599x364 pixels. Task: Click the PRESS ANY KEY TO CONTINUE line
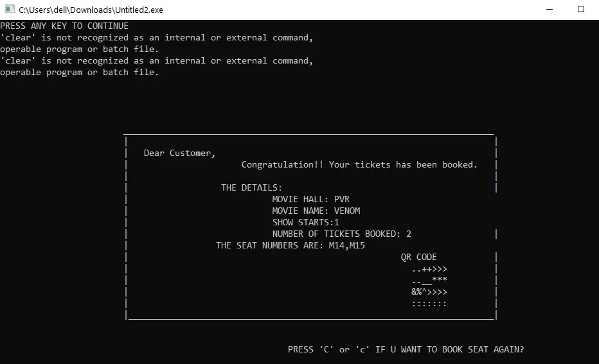pos(64,26)
